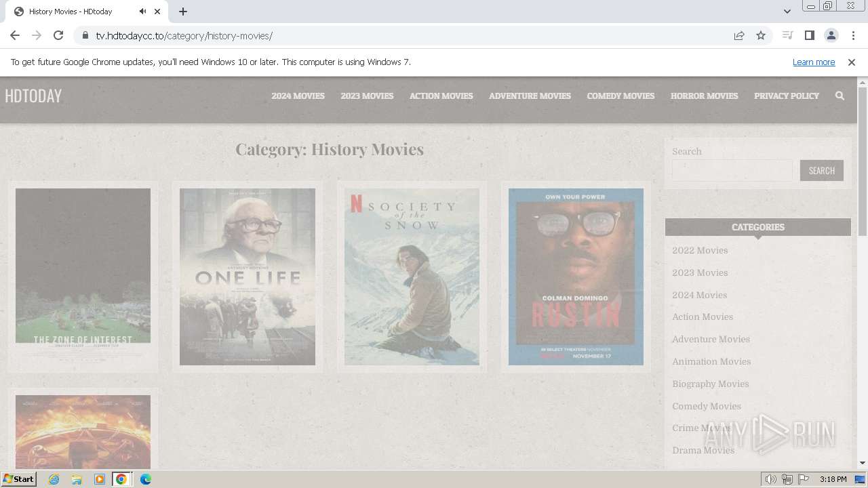Open 2024 Movies category in sidebar

coord(699,295)
